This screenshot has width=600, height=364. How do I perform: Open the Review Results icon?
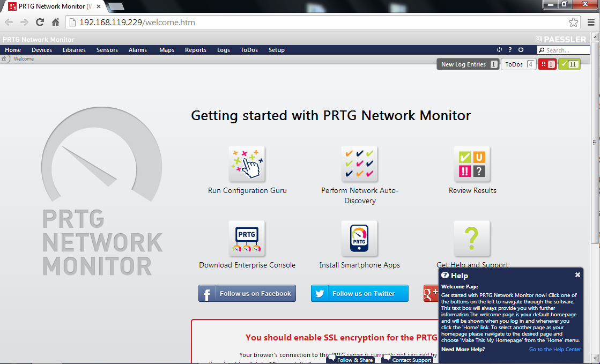[472, 164]
